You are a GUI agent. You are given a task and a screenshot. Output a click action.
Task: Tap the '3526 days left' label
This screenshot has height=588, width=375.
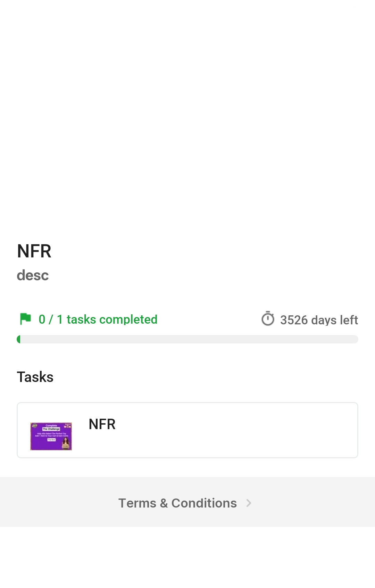click(319, 320)
